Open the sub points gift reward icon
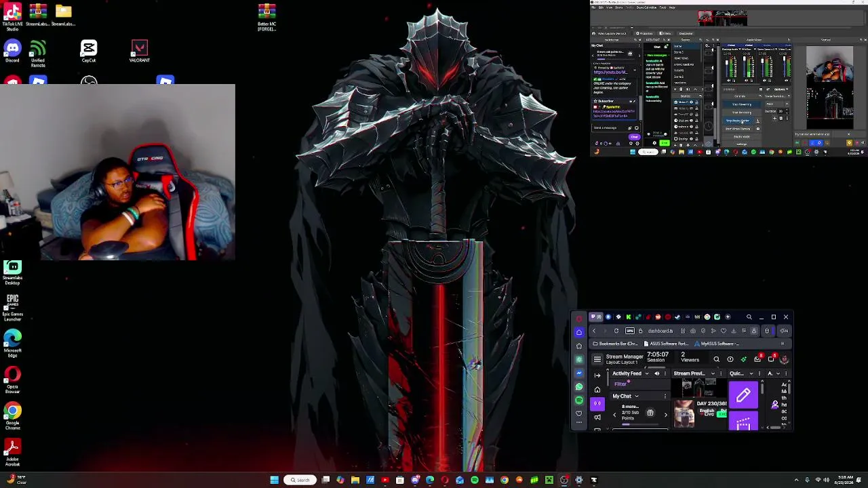Viewport: 868px width, 488px height. (650, 413)
